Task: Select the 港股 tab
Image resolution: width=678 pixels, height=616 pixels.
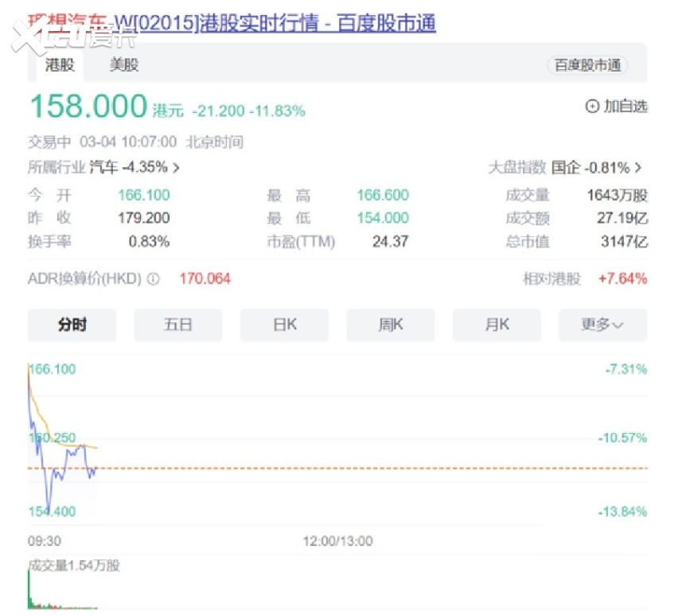Action: click(x=60, y=65)
